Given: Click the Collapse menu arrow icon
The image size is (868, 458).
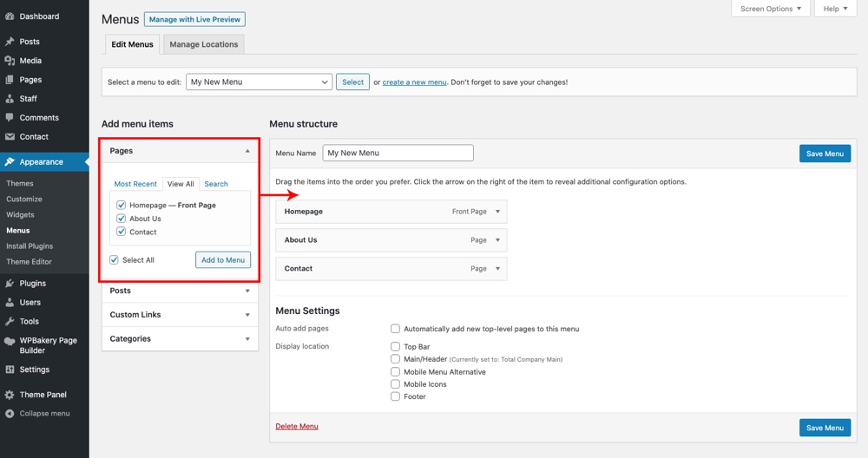Looking at the screenshot, I should (x=10, y=414).
